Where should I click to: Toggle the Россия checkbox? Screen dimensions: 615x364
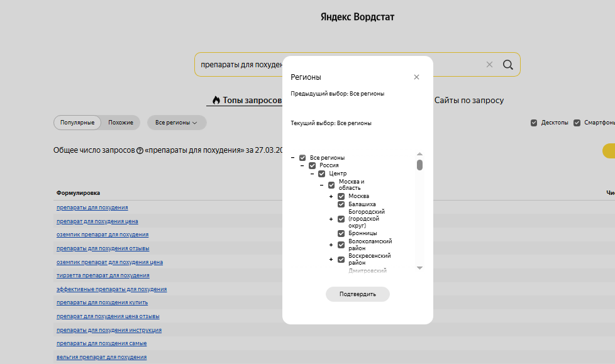(312, 165)
